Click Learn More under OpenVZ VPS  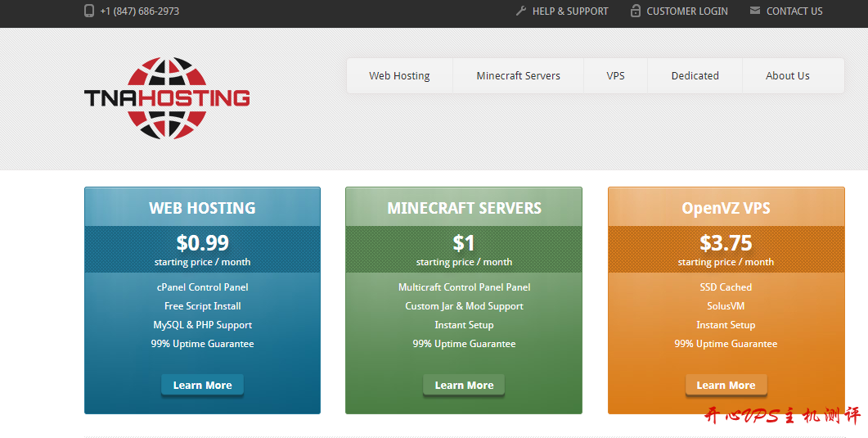(x=726, y=386)
